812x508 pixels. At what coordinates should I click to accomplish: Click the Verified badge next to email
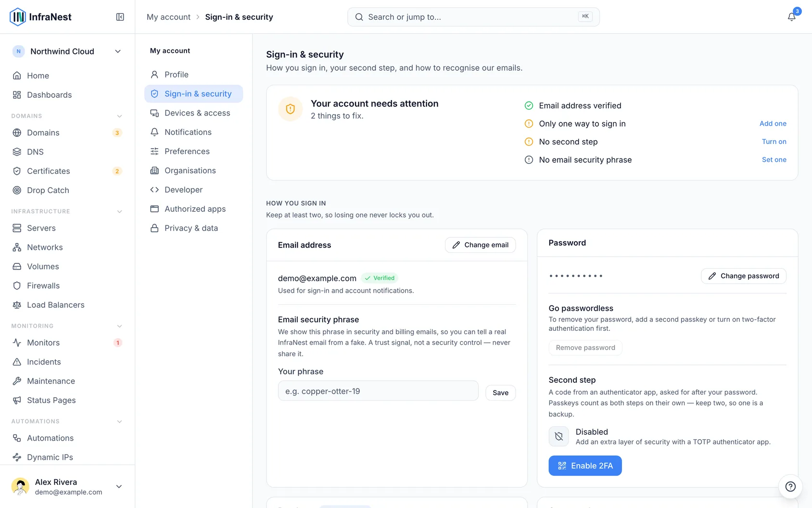point(380,278)
